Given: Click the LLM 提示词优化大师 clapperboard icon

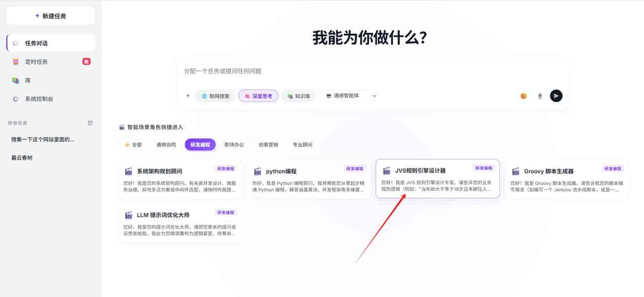Looking at the screenshot, I should click(x=128, y=215).
